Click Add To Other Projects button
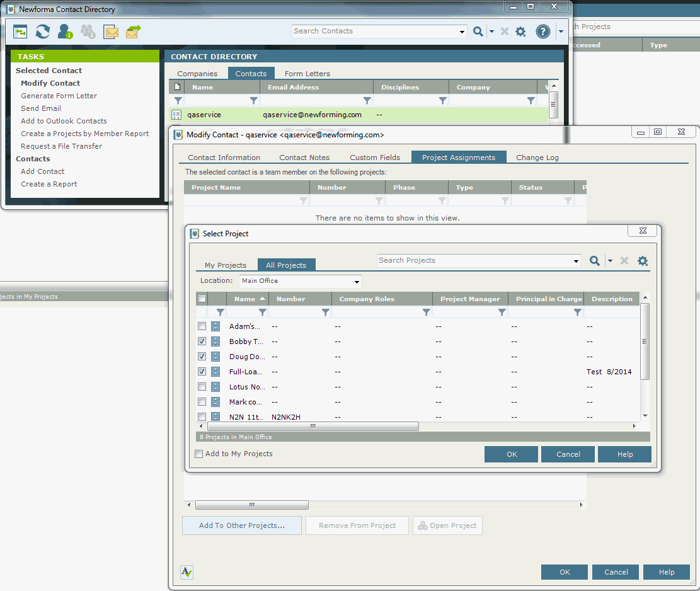This screenshot has width=700, height=591. (242, 525)
